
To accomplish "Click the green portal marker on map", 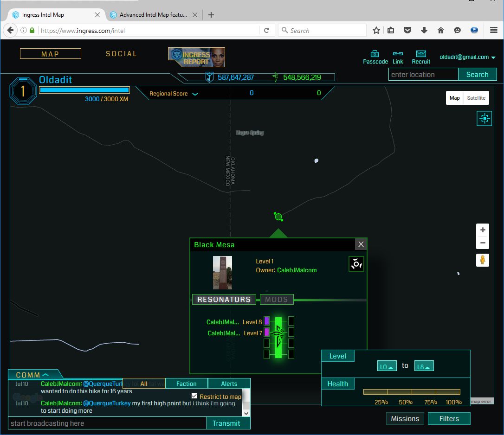I will pyautogui.click(x=278, y=217).
